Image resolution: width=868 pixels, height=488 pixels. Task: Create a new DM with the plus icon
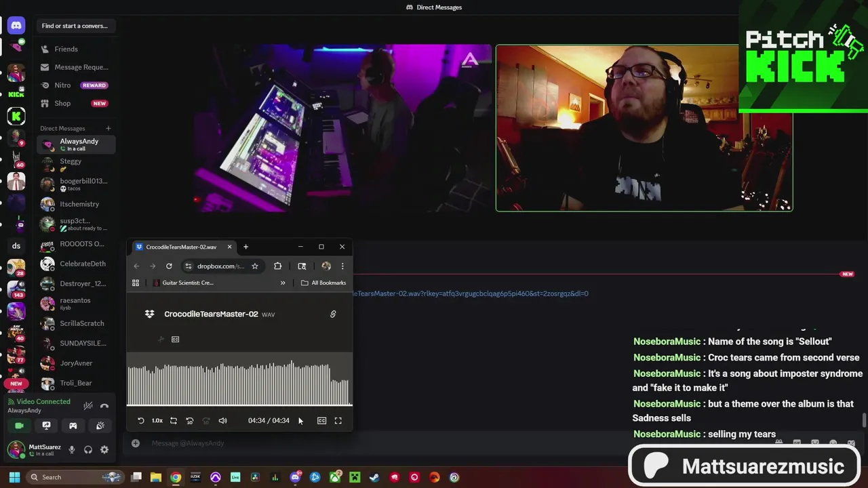108,128
